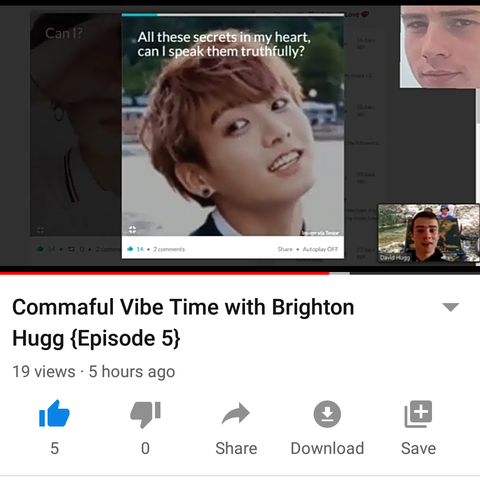Tap the blue thumbs-up like icon
This screenshot has height=480, width=480.
click(x=54, y=414)
